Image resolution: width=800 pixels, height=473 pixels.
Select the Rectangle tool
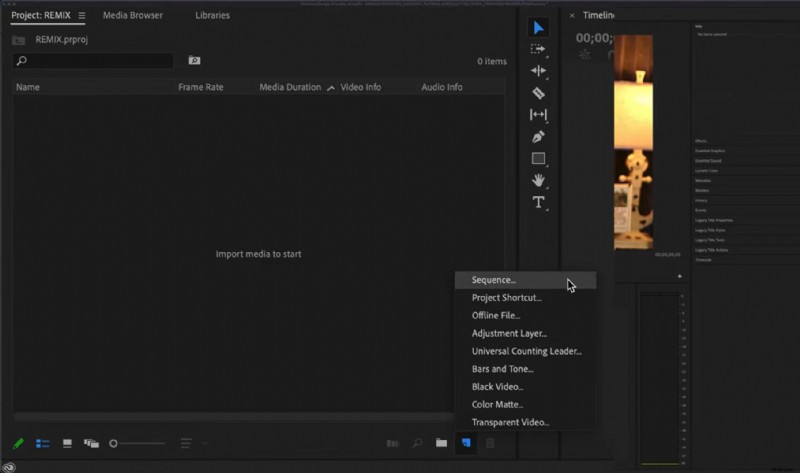(x=538, y=159)
